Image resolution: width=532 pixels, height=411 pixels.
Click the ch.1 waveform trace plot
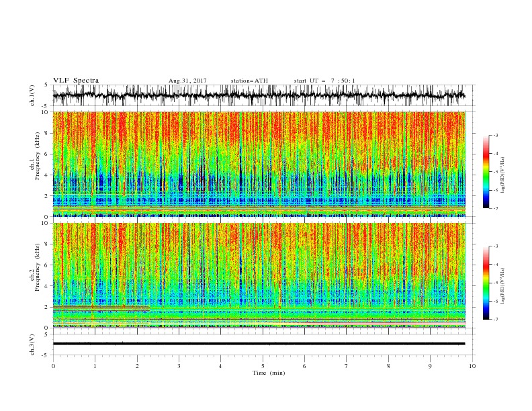pos(259,95)
